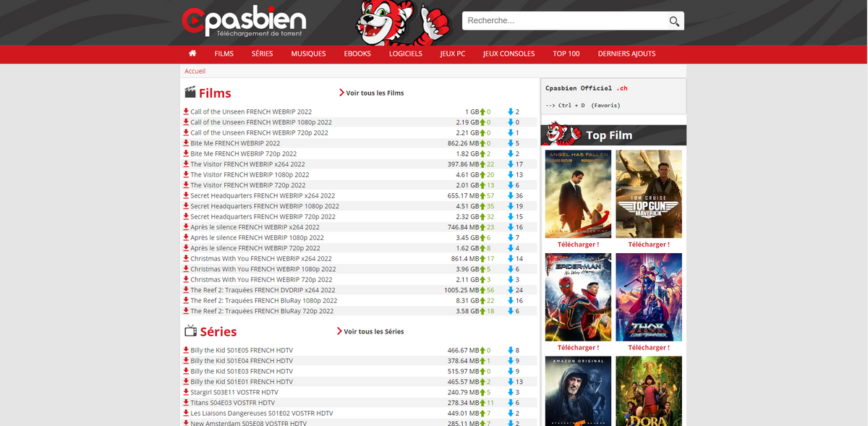Click the Accueil breadcrumb link
This screenshot has height=426, width=868.
click(195, 71)
